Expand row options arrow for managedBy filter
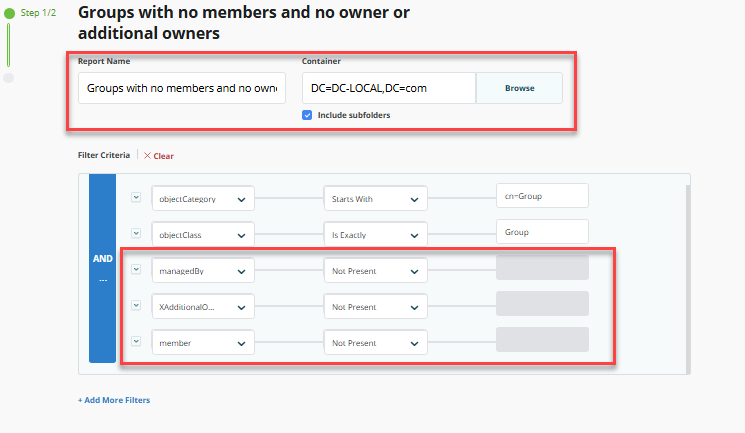This screenshot has width=745, height=433. pos(136,269)
